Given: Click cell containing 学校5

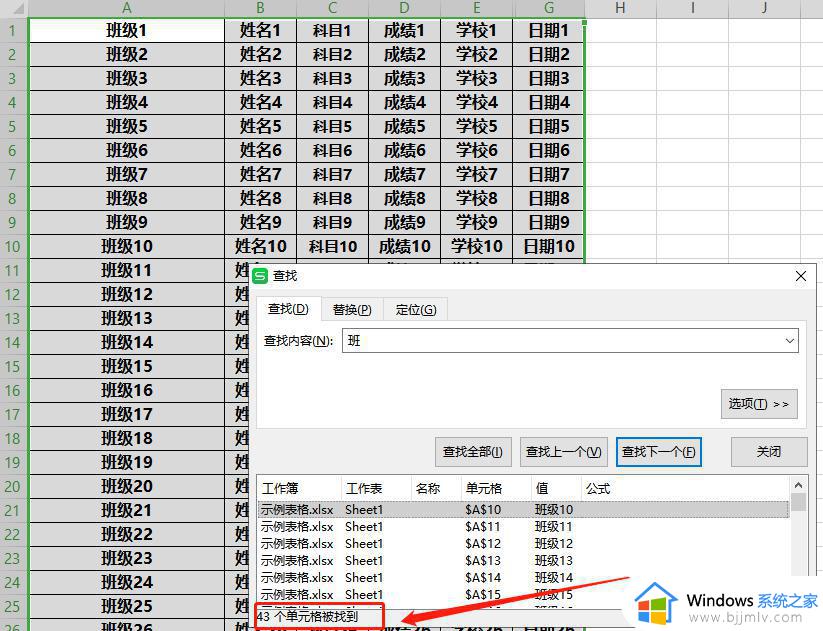Looking at the screenshot, I should click(x=477, y=127).
